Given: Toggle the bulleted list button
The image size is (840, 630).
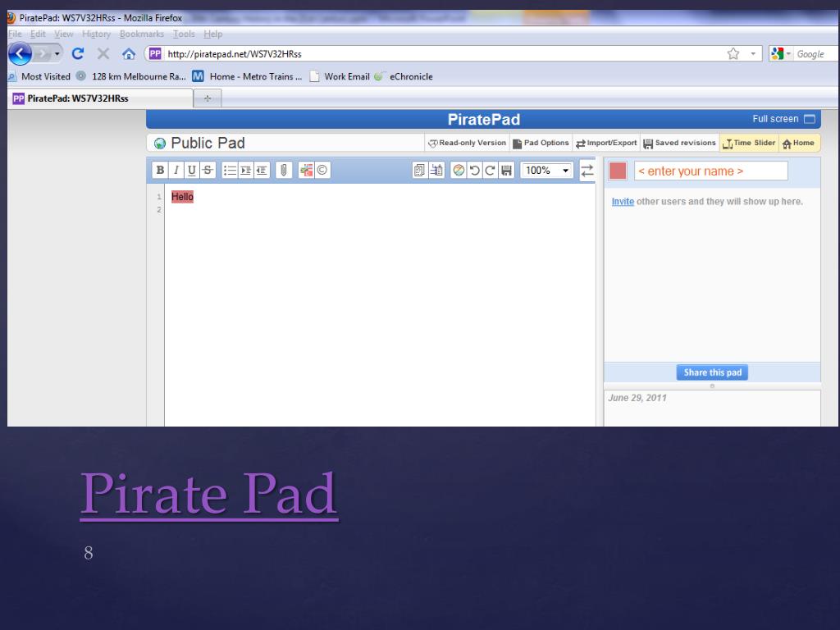Looking at the screenshot, I should pyautogui.click(x=230, y=171).
